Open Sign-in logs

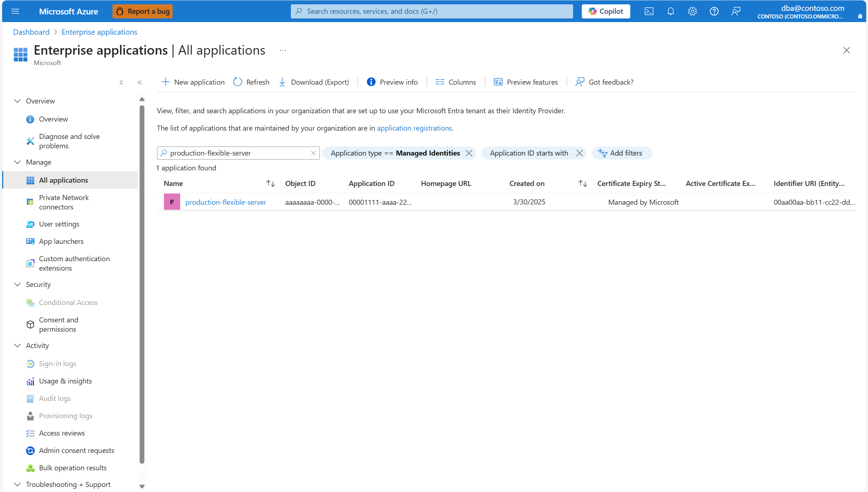click(58, 364)
